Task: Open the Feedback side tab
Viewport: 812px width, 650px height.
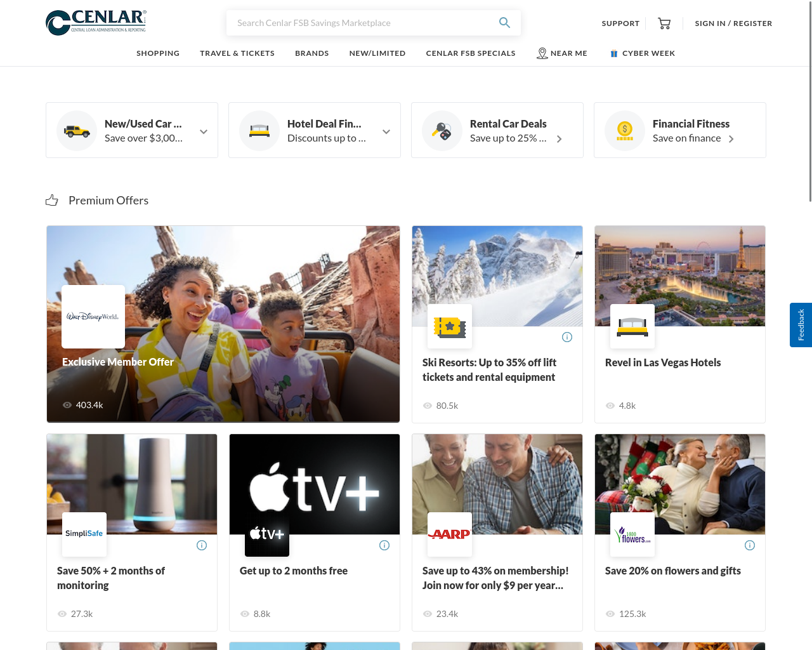Action: click(801, 325)
